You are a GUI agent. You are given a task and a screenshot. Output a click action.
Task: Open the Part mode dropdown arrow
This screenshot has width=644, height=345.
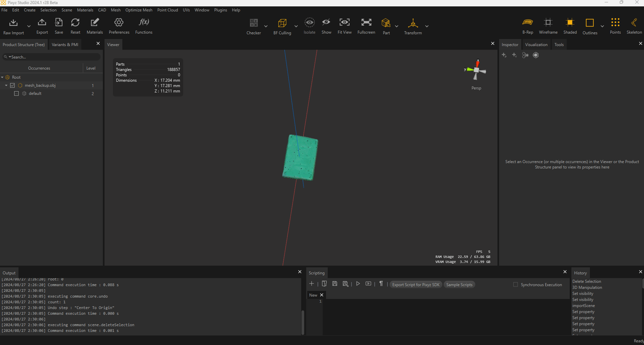click(x=397, y=26)
